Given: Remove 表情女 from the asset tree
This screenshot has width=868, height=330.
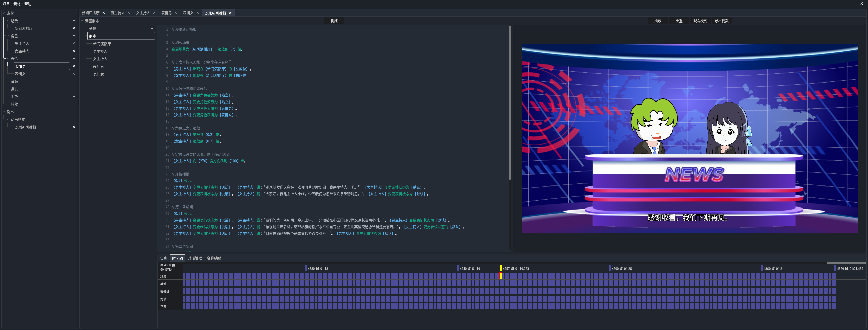Looking at the screenshot, I should coord(74,74).
